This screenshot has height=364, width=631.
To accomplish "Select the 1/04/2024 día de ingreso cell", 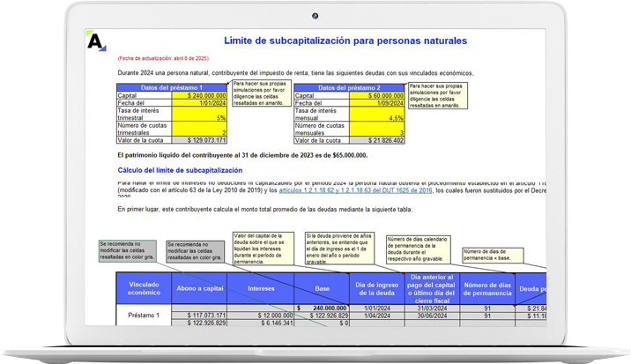I will pos(376,316).
